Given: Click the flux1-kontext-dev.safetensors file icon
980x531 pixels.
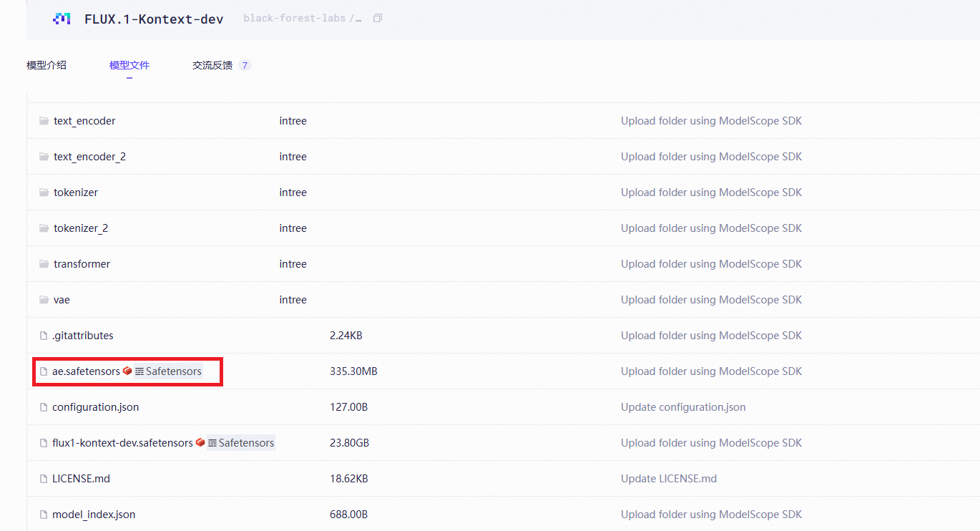Looking at the screenshot, I should point(44,443).
